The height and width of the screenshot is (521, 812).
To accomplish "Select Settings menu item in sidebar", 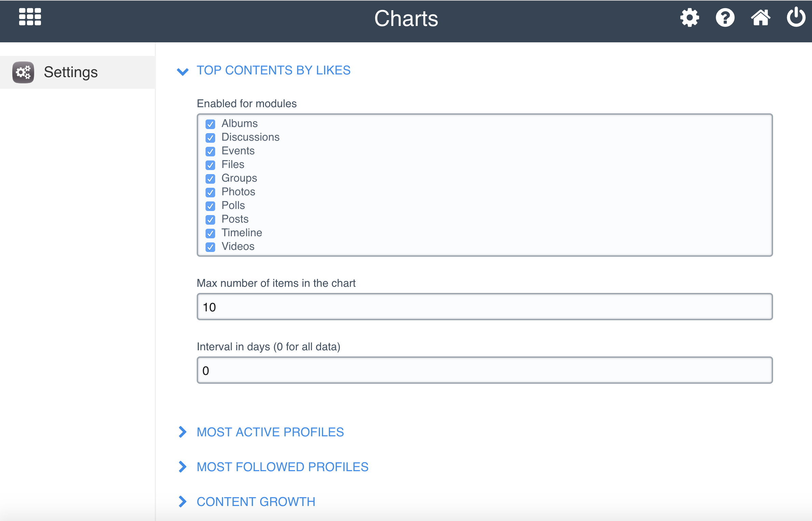I will point(71,72).
